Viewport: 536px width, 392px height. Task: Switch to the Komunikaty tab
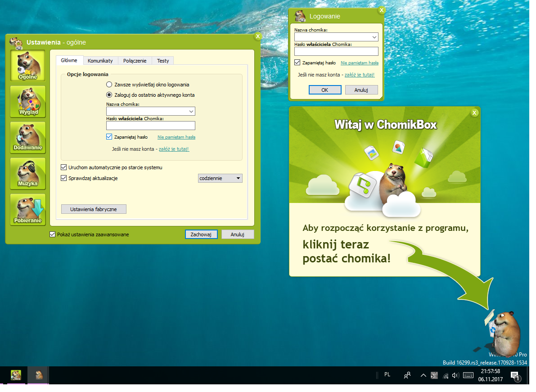pos(100,61)
